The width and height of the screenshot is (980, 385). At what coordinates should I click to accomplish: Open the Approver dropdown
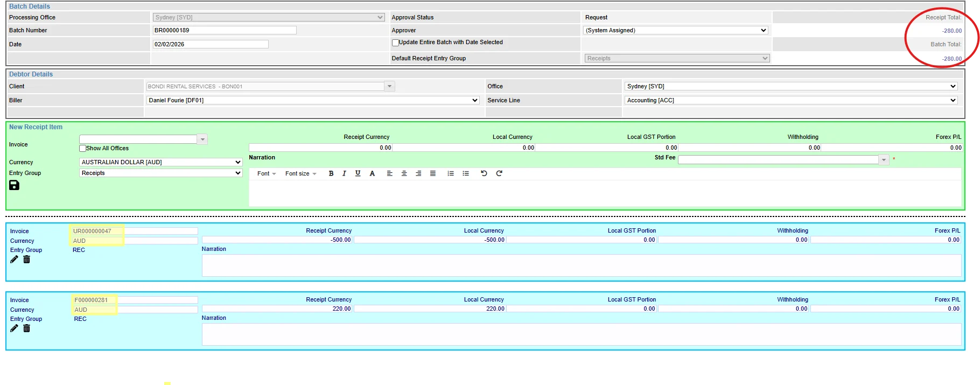676,30
